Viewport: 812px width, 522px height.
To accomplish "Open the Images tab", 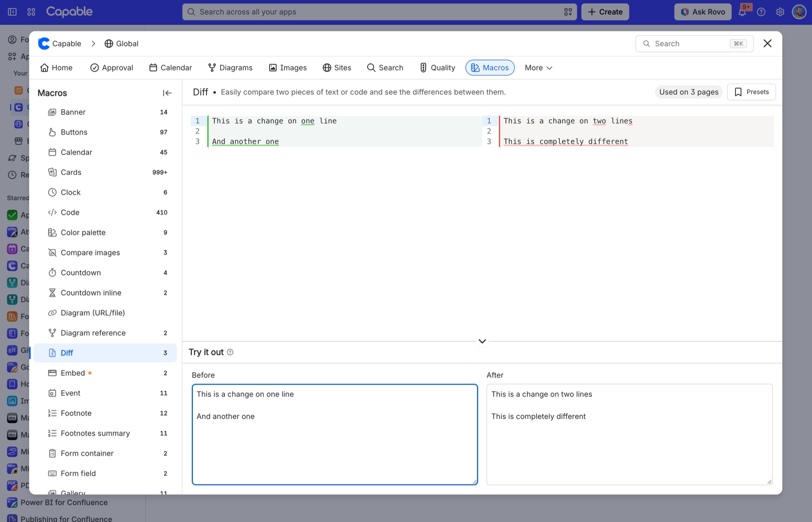I will (288, 68).
